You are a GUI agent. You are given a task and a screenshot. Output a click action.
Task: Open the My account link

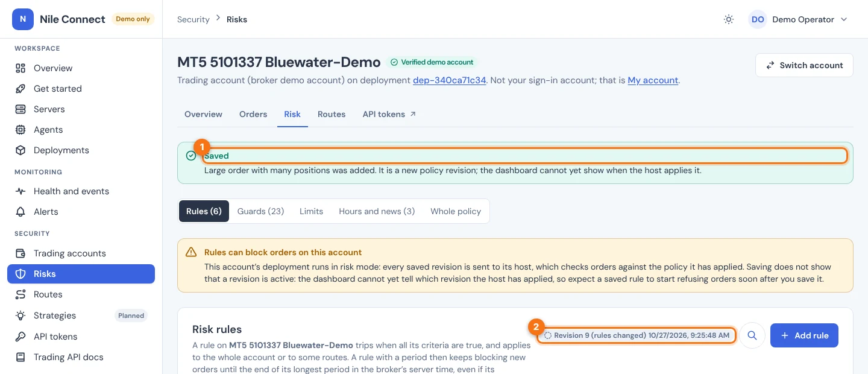653,80
